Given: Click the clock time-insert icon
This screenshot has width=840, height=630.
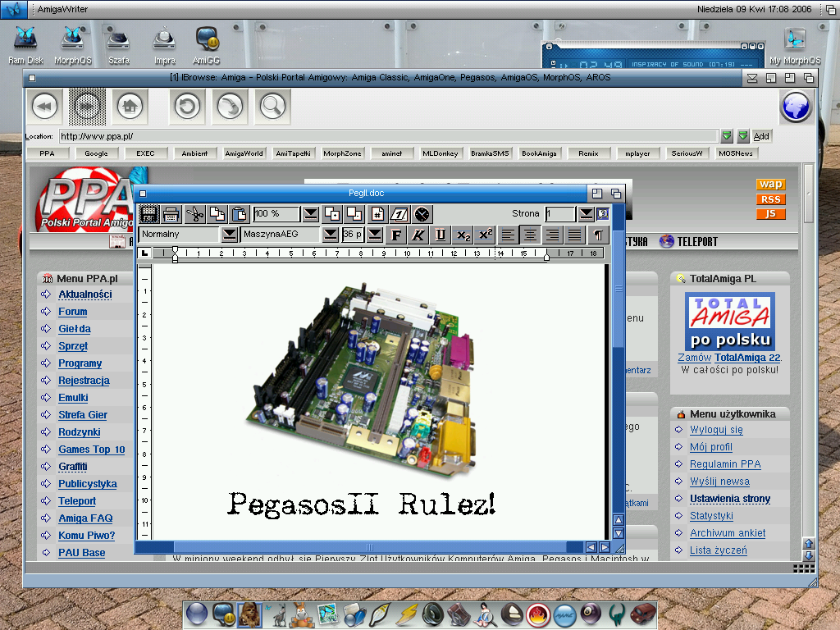Looking at the screenshot, I should coord(422,214).
